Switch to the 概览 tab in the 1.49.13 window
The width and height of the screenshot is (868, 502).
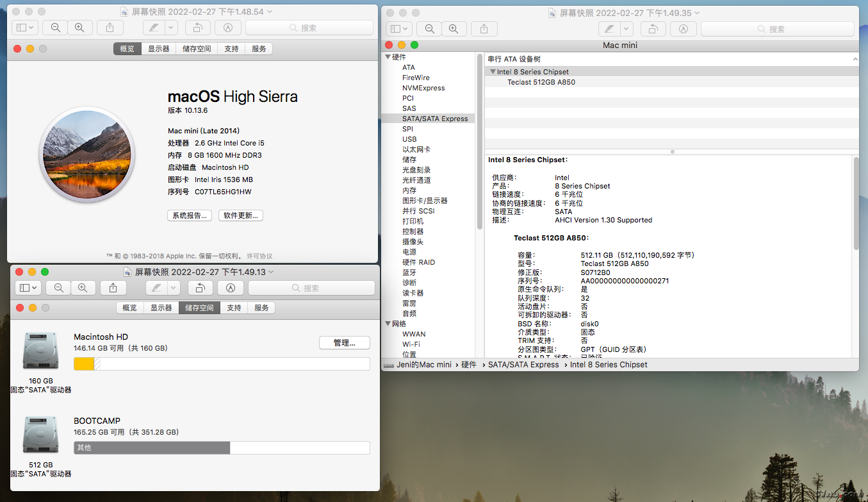[130, 308]
